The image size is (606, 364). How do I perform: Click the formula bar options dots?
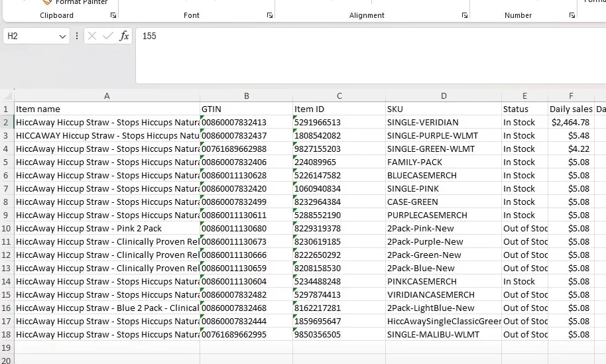[77, 36]
